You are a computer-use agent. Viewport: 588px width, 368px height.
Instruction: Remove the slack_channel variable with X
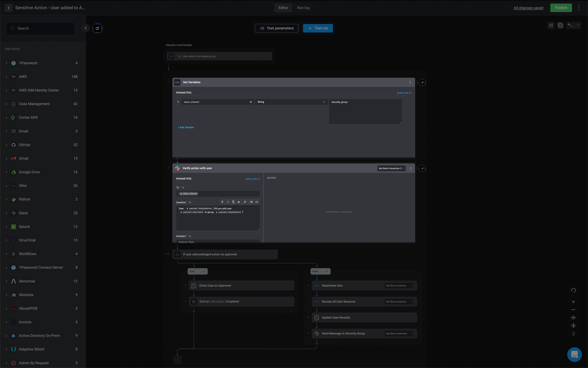coord(251,102)
